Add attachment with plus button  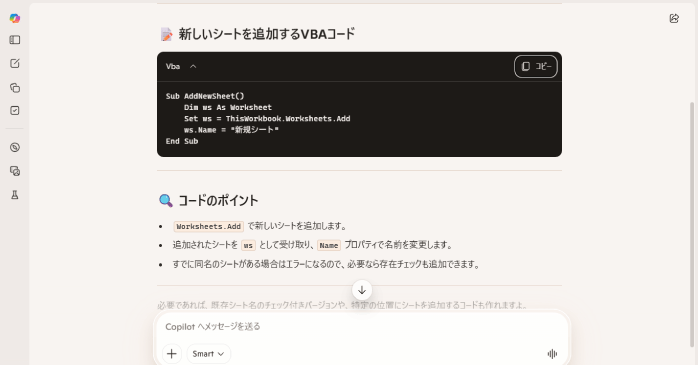tap(172, 354)
